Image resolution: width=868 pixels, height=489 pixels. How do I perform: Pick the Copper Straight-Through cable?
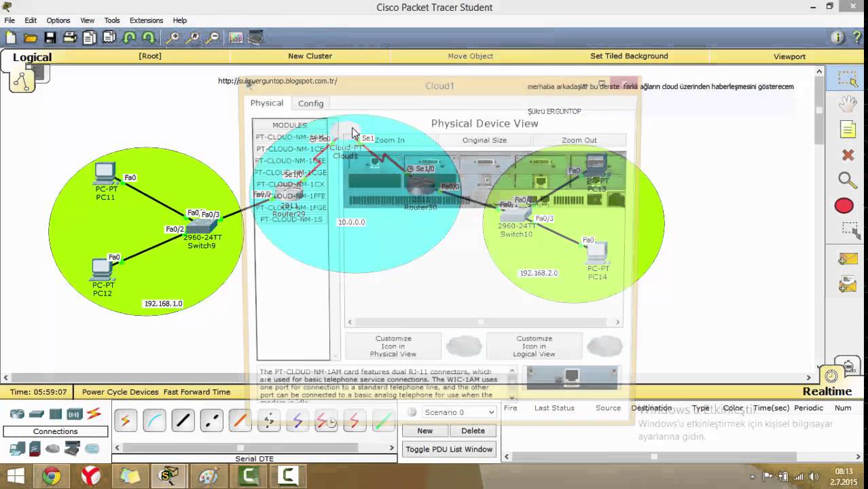[183, 421]
